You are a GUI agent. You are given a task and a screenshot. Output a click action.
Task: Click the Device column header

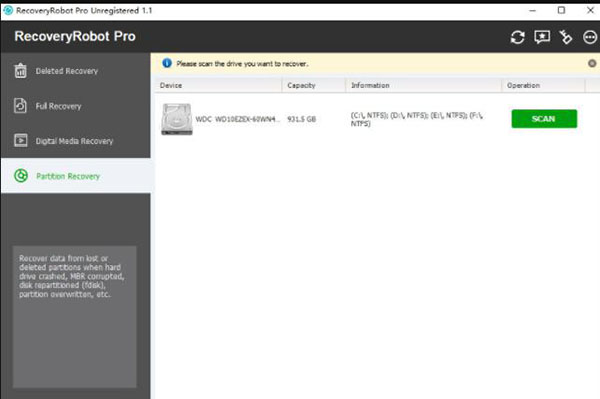coord(218,85)
